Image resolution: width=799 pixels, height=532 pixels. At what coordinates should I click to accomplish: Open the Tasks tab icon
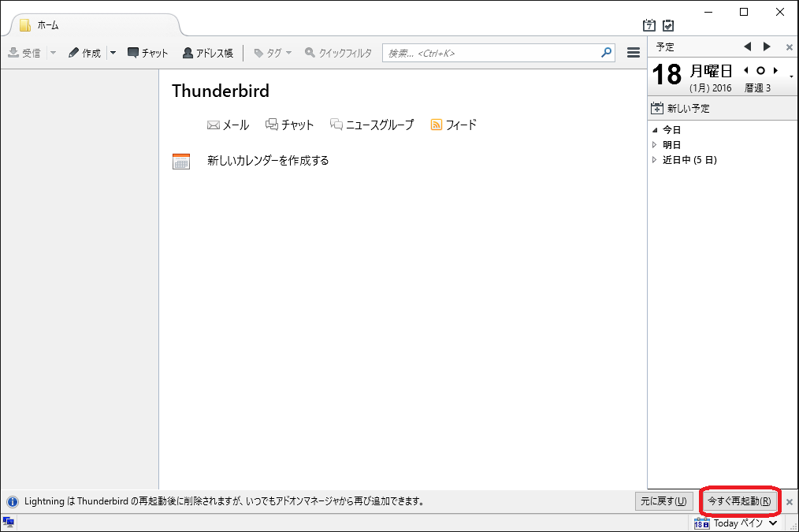pyautogui.click(x=668, y=25)
